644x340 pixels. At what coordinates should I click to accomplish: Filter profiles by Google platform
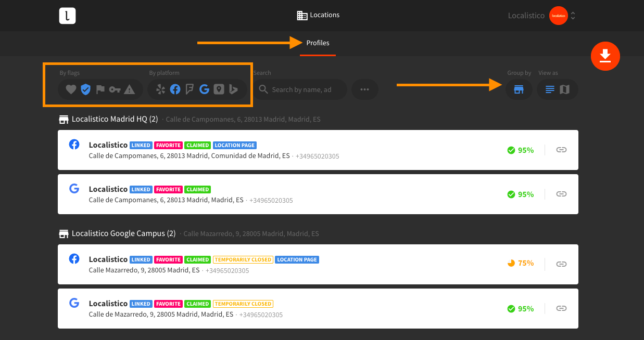(204, 89)
